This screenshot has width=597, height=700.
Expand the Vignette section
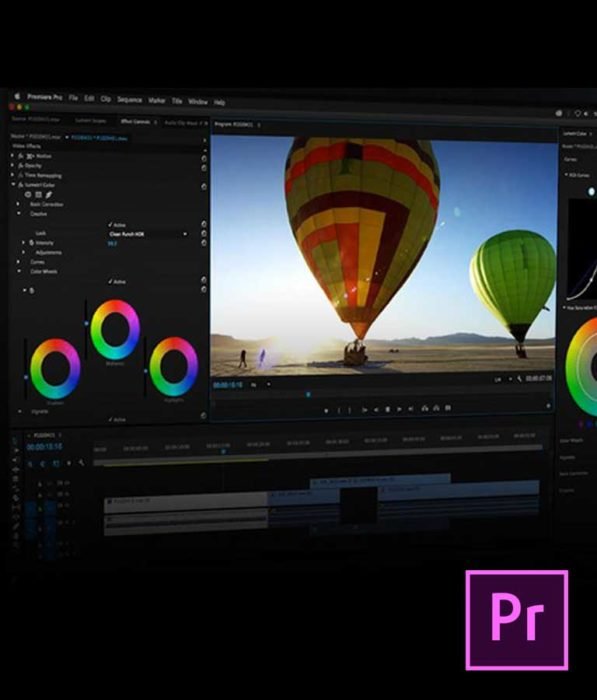(x=19, y=411)
